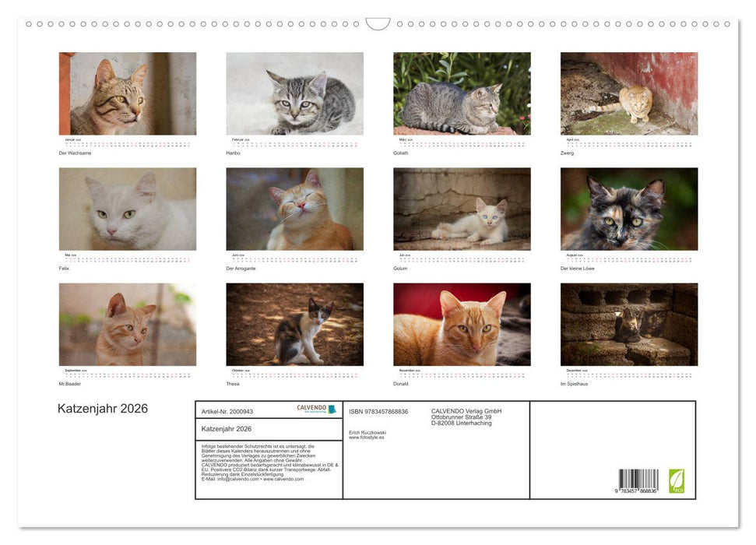The width and height of the screenshot is (756, 545).
Task: Click the 'Artikel-Nr. 2000943' label
Action: (x=227, y=412)
